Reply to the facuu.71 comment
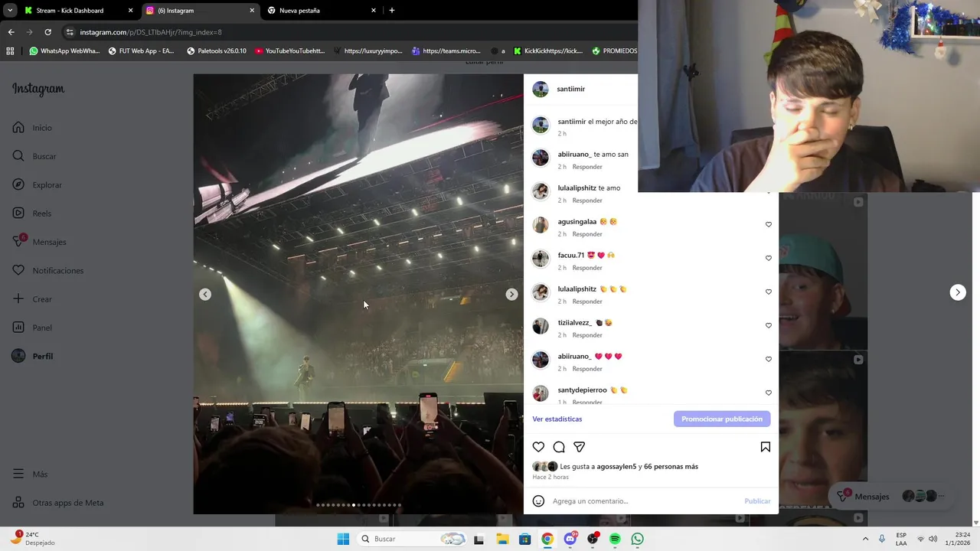Screen dimensions: 980x551 587,268
